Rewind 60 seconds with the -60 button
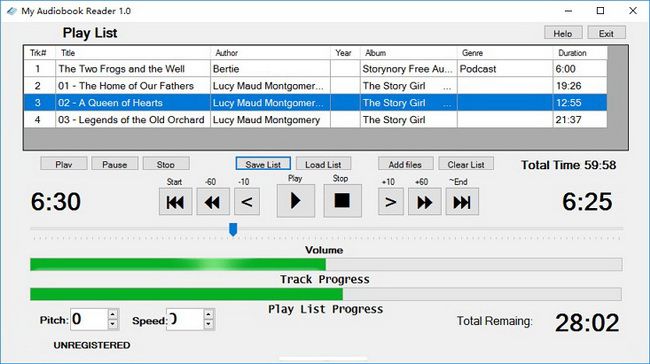Viewport: 650px width, 364px height. [x=213, y=201]
